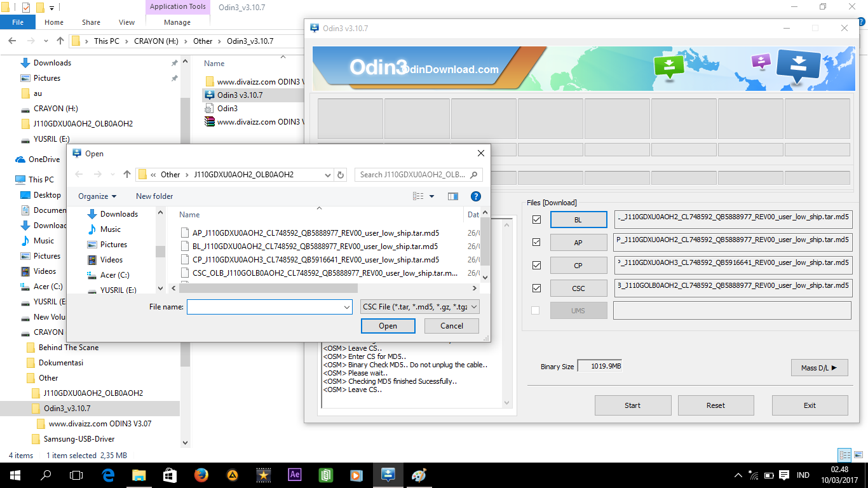Screen dimensions: 868x488
Task: Select the BL_J110GDXU0AOH2 file in the dialog
Action: coord(309,247)
